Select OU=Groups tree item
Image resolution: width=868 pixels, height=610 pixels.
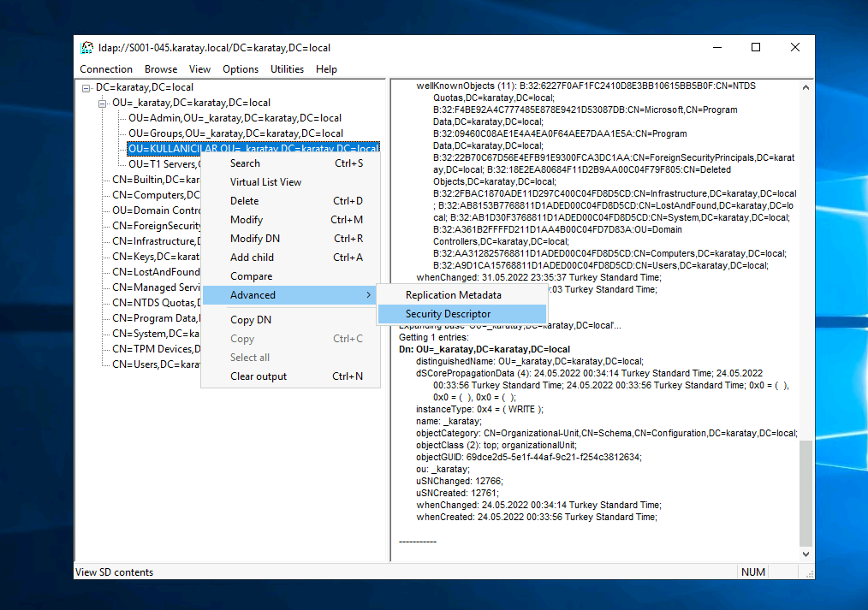click(x=235, y=133)
